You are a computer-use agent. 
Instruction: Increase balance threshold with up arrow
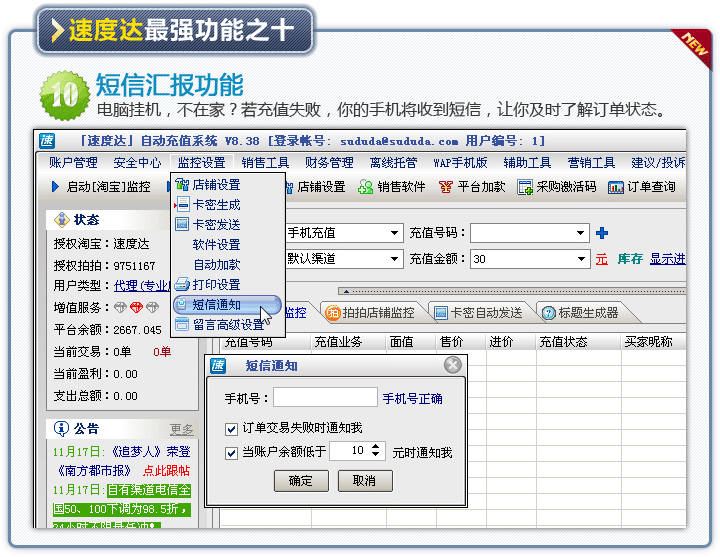(376, 446)
